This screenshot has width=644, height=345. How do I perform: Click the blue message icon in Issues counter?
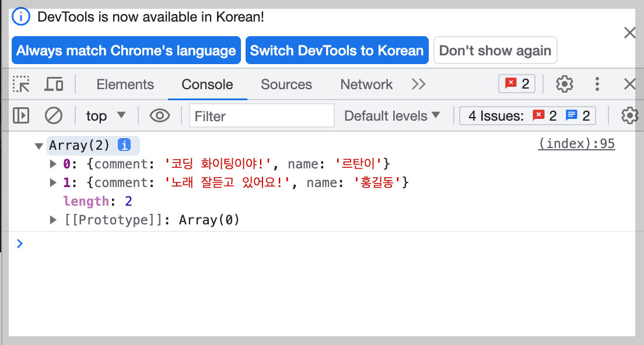coord(571,115)
